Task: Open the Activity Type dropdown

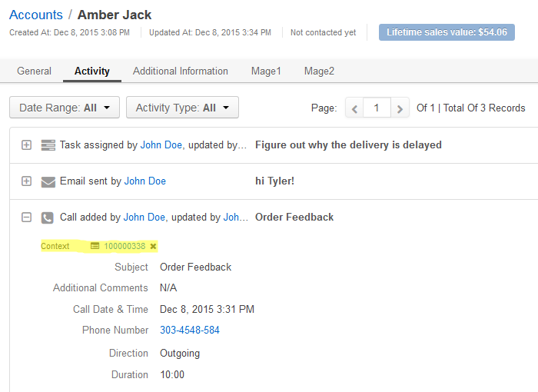Action: tap(183, 108)
